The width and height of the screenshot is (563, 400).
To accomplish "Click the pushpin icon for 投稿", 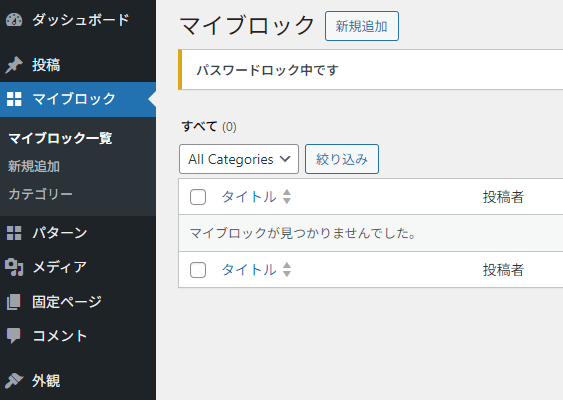I will click(14, 65).
